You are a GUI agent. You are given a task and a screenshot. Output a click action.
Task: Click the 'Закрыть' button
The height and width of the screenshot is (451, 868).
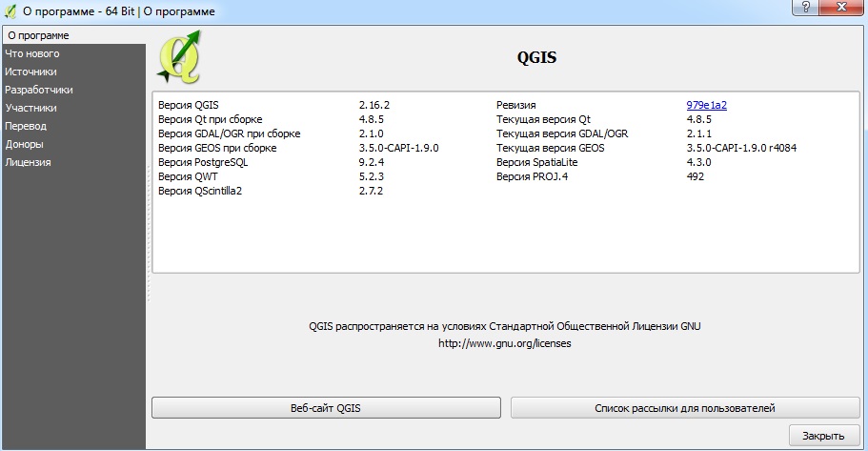[824, 436]
